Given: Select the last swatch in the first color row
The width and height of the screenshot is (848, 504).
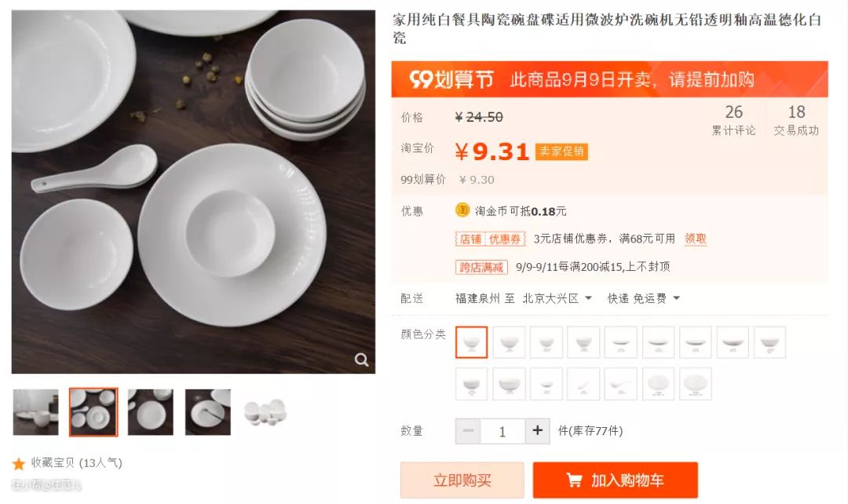Looking at the screenshot, I should (769, 342).
